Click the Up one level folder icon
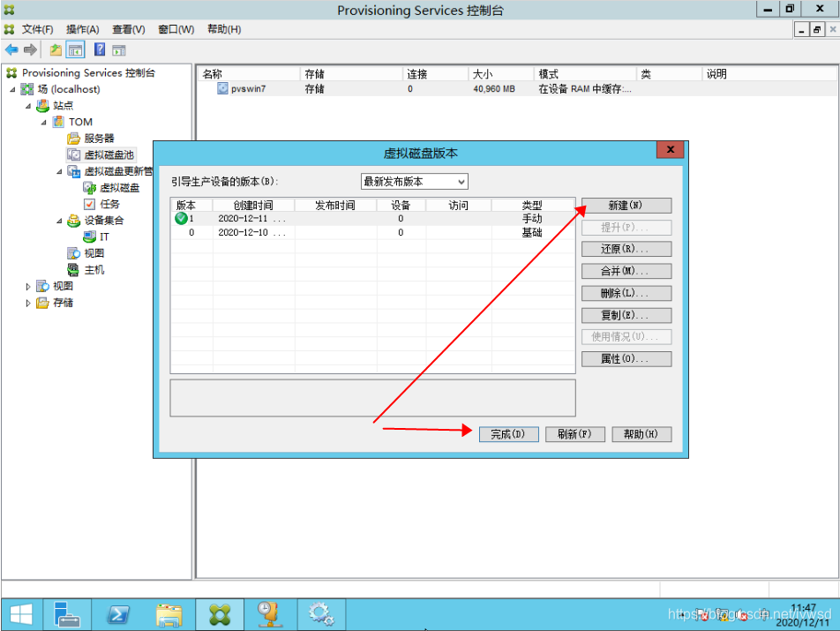 56,50
